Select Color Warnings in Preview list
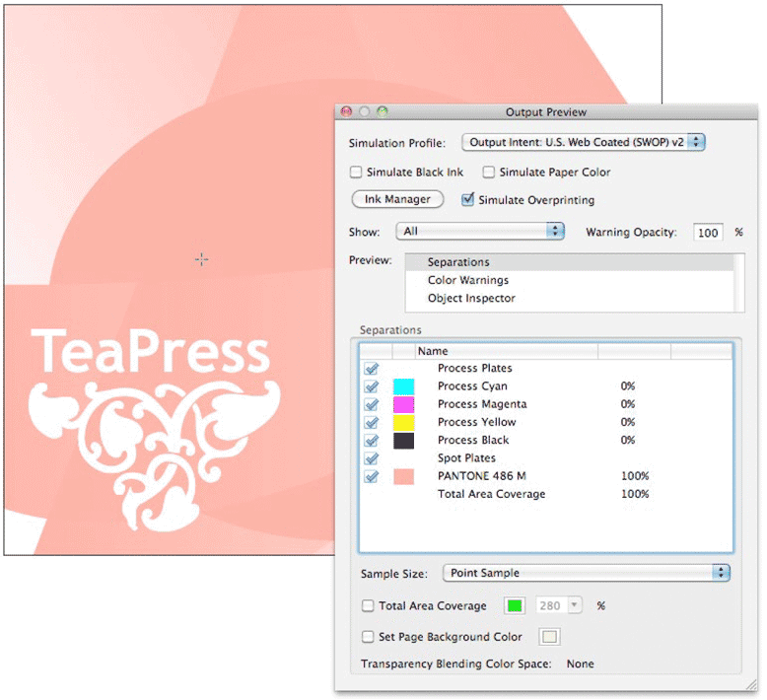767x700 pixels. pos(468,281)
